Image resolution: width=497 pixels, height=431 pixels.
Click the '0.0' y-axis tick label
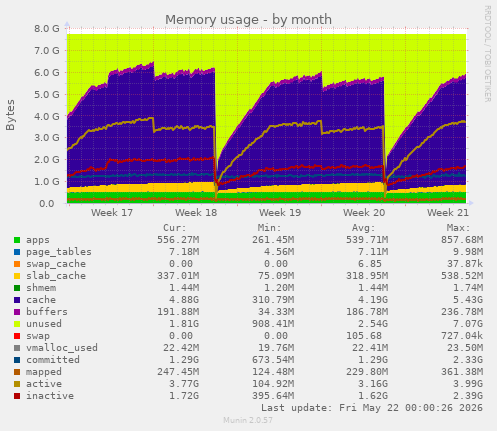(46, 203)
